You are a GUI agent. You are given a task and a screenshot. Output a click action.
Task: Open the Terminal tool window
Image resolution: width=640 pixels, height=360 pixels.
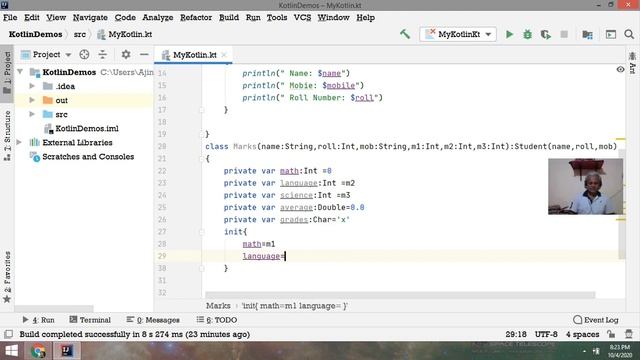90,320
